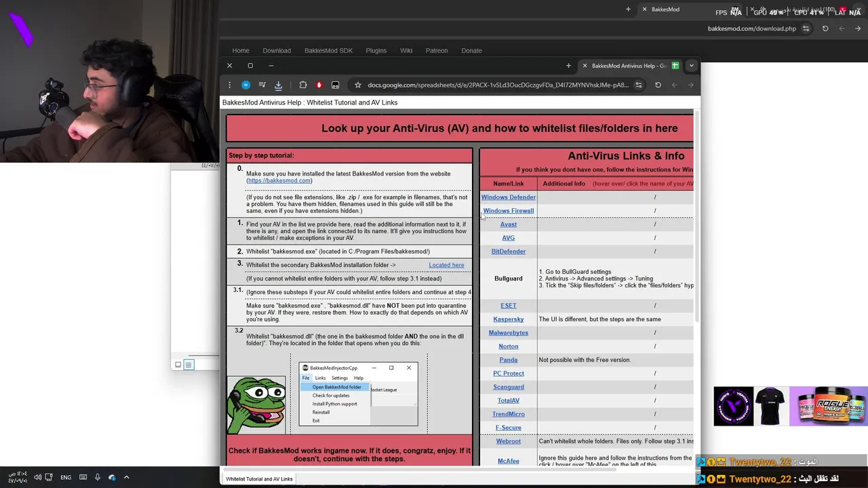Click the bakkesmod.com/download.php address bar

pyautogui.click(x=751, y=28)
